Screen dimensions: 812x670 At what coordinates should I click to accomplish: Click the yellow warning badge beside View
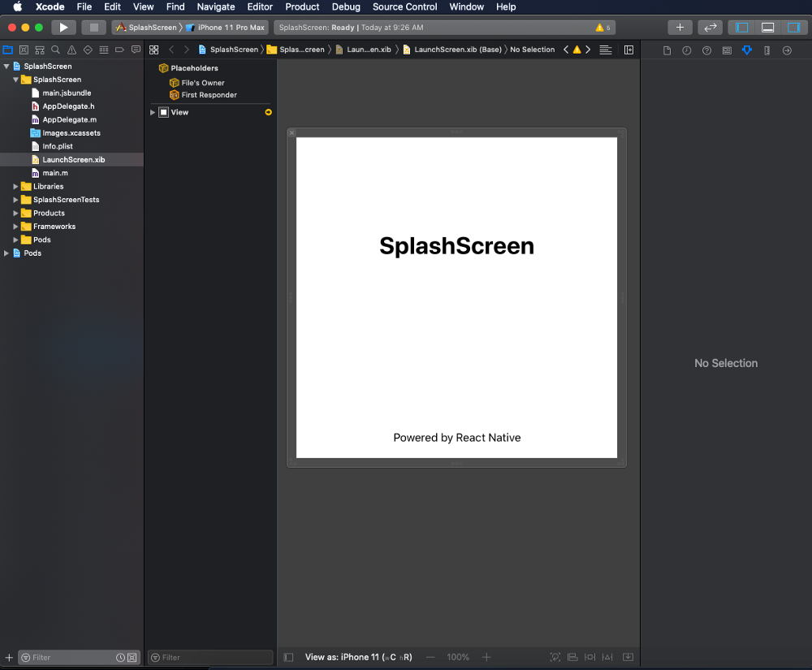point(268,112)
